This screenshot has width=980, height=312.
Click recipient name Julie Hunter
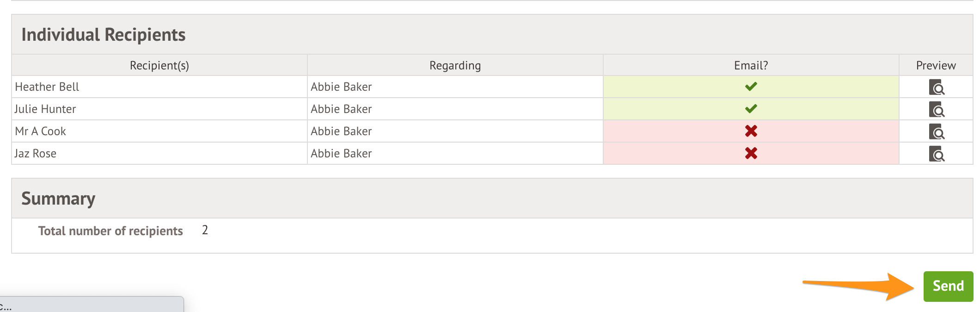[x=45, y=109]
